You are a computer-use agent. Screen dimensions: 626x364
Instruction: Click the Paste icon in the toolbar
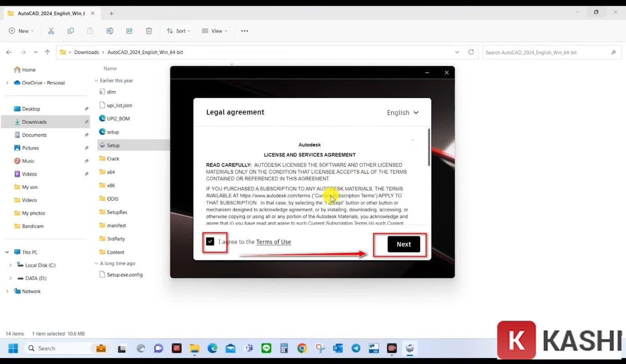[90, 31]
